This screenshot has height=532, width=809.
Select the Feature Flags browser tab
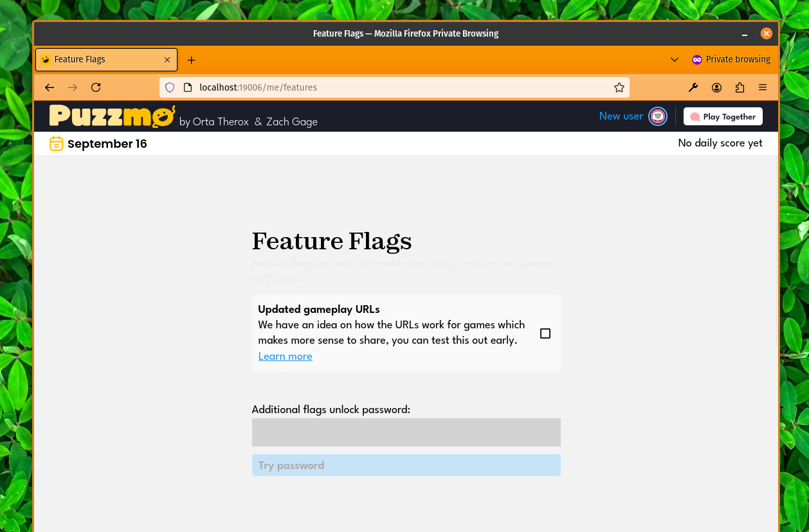click(x=96, y=60)
